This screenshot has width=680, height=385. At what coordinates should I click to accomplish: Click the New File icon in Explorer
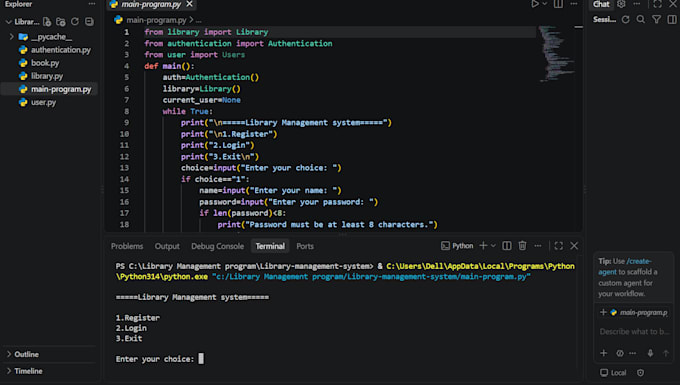pyautogui.click(x=47, y=22)
